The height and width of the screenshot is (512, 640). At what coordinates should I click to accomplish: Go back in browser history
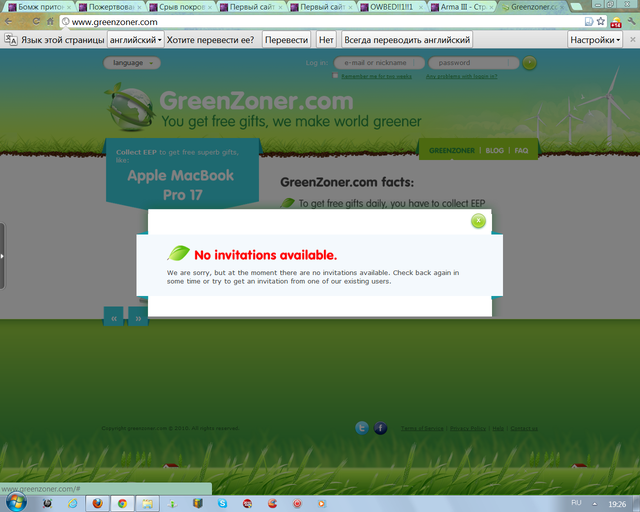(x=9, y=21)
